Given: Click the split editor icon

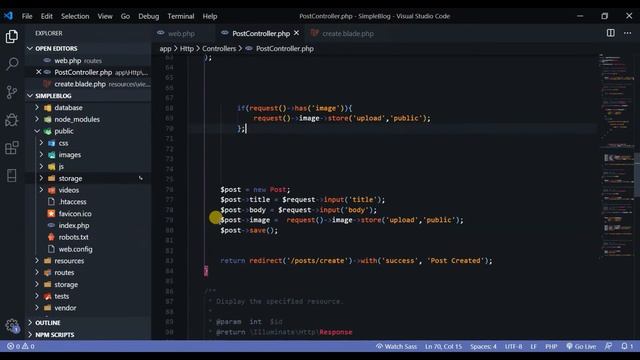Looking at the screenshot, I should tap(611, 33).
